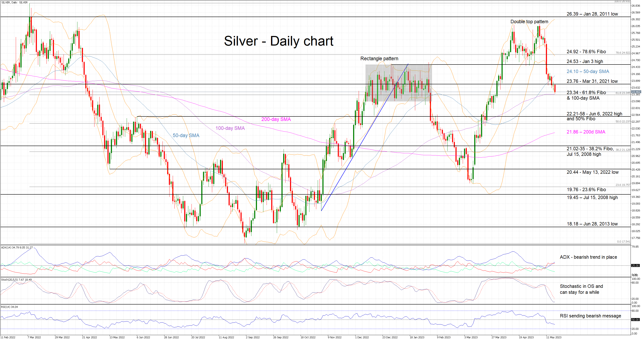The image size is (644, 340).
Task: Click the '24.10 – 50-day SMA' level text
Action: coord(587,71)
